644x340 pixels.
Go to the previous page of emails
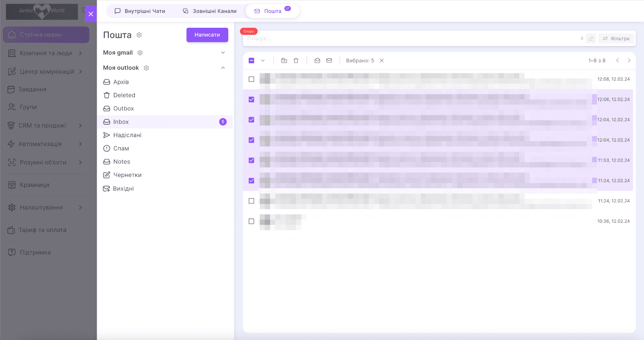point(617,61)
